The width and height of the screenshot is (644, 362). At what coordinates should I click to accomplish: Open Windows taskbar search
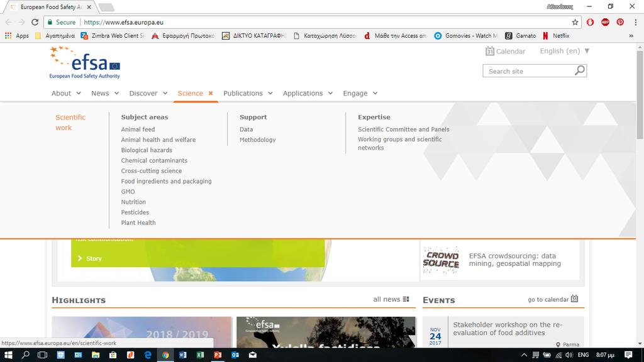pos(25,355)
